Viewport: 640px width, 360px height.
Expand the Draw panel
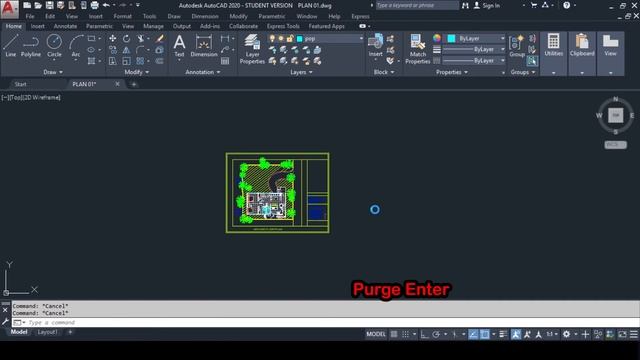53,72
